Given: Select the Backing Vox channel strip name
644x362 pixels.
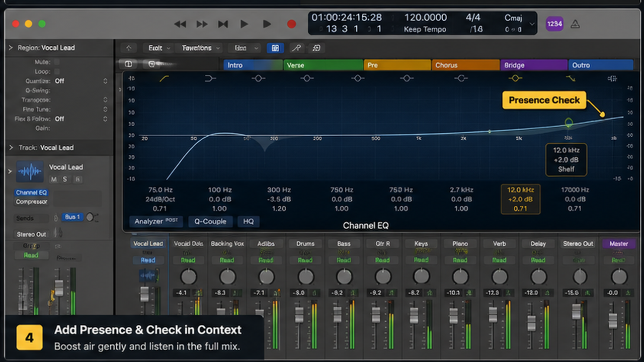Looking at the screenshot, I should [x=227, y=244].
